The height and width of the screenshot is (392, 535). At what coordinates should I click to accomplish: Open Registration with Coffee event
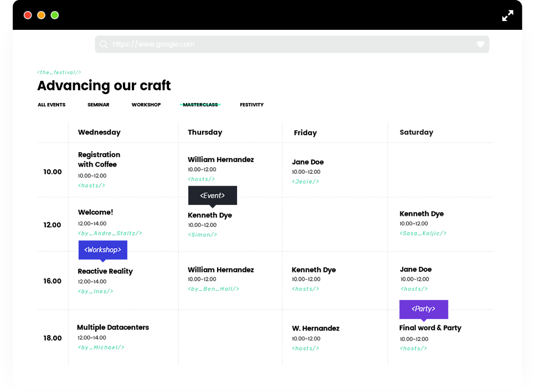pos(99,159)
